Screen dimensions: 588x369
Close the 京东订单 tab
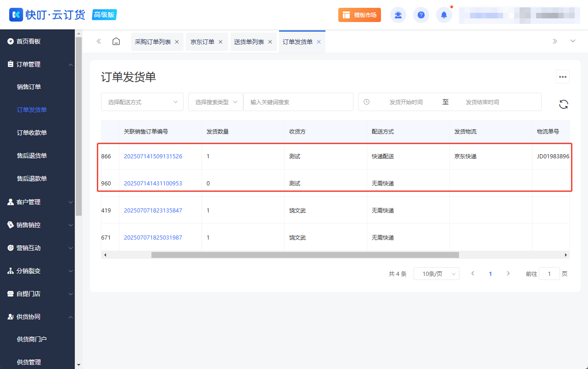220,42
